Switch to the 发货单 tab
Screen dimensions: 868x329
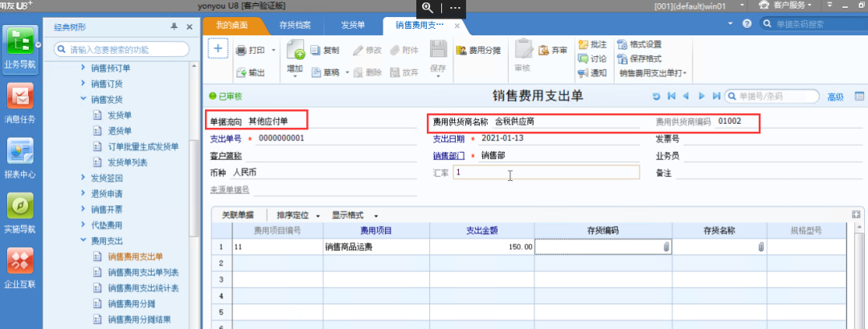coord(353,26)
